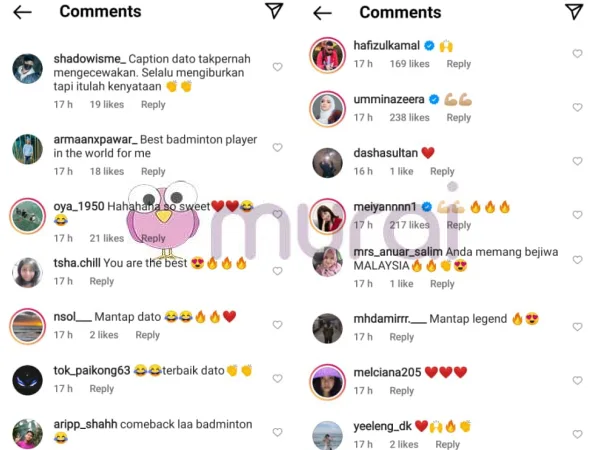Open meiyannnn1's profile picture
This screenshot has height=450, width=600.
(327, 216)
